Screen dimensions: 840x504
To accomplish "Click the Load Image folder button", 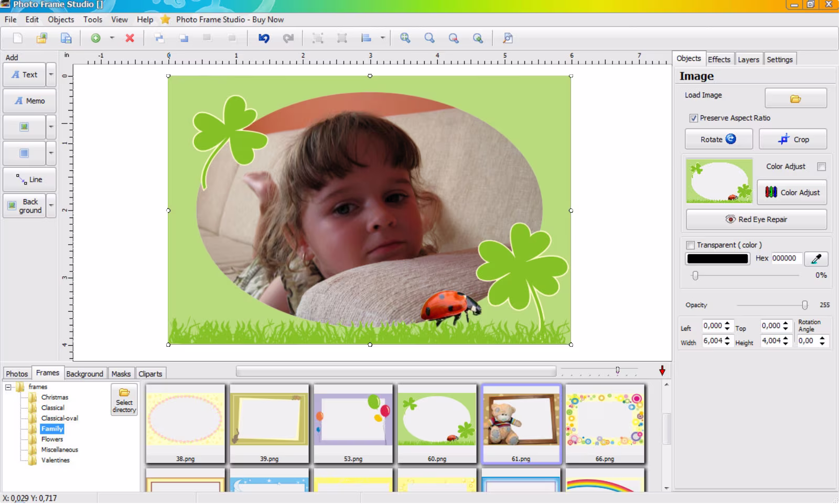I will [x=795, y=98].
